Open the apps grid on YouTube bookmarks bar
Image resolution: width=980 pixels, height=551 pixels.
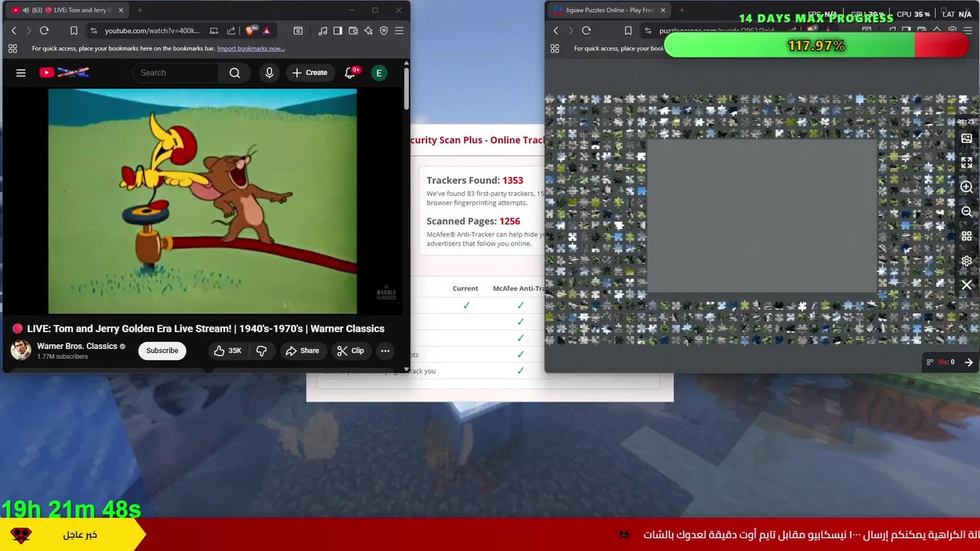(13, 48)
